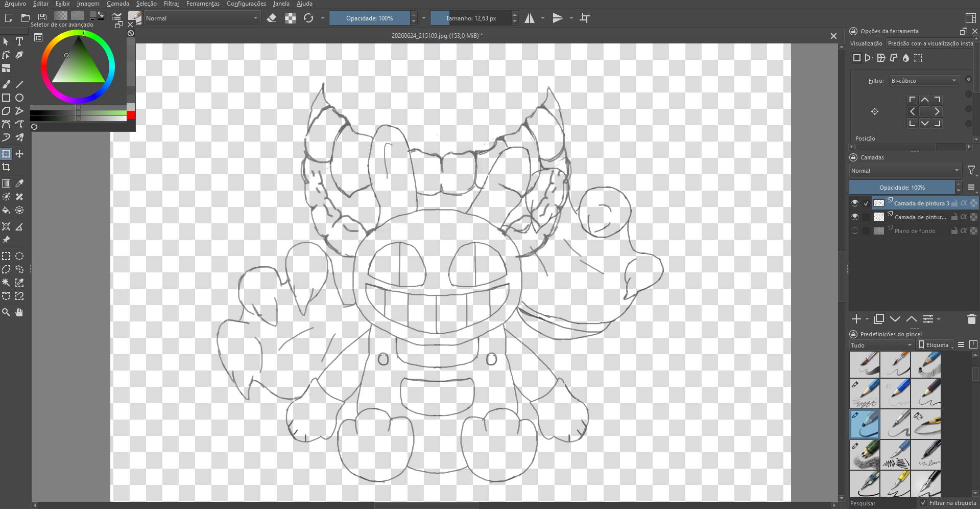980x509 pixels.
Task: Pick the Zoom magnifier tool
Action: [x=6, y=312]
